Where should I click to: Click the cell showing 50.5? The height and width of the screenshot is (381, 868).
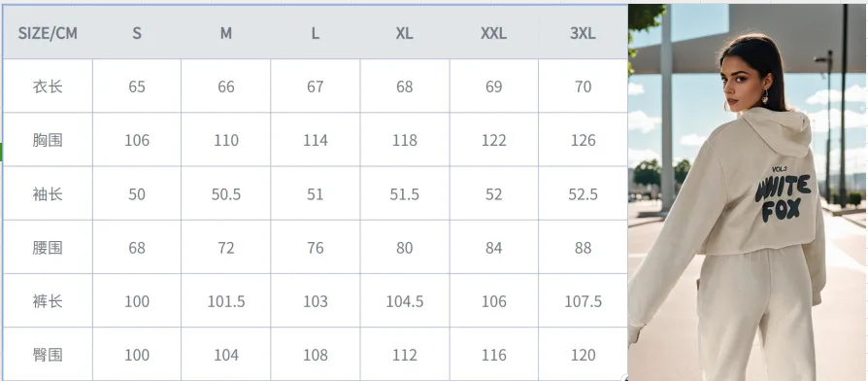pos(226,193)
